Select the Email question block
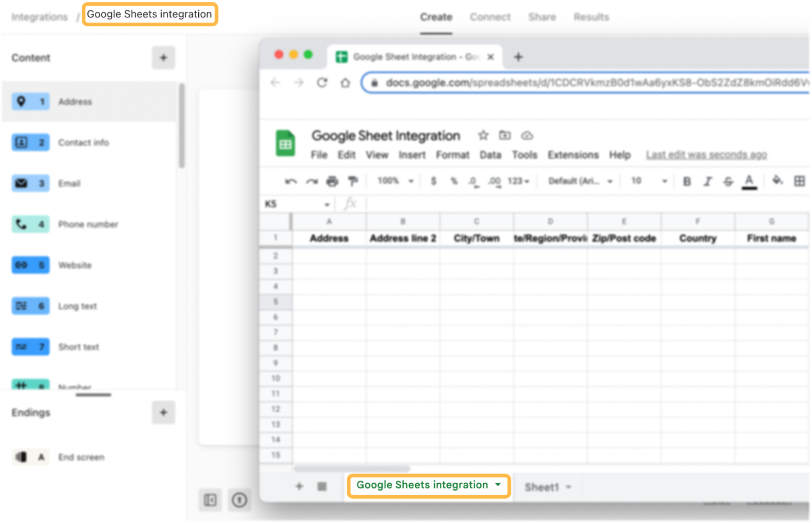Image resolution: width=812 pixels, height=523 pixels. pos(90,184)
